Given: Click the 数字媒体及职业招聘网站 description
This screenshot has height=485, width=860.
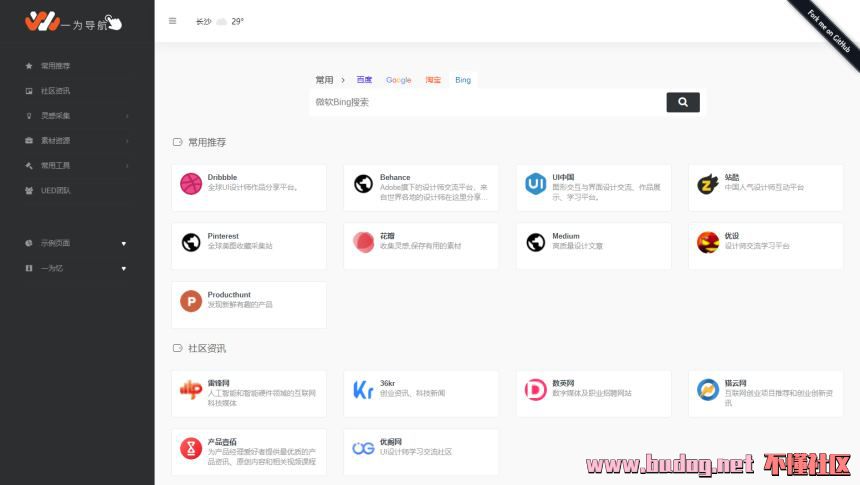Looking at the screenshot, I should coord(592,393).
